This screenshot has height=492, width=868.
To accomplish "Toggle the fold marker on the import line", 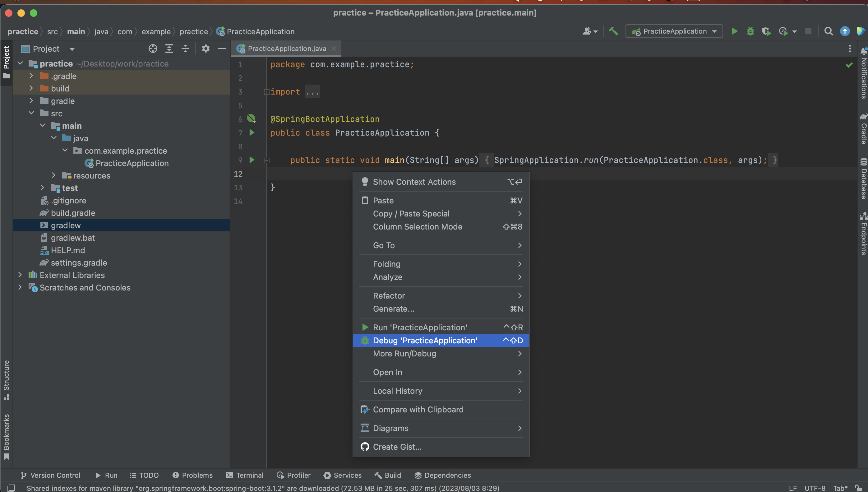I will (x=266, y=92).
